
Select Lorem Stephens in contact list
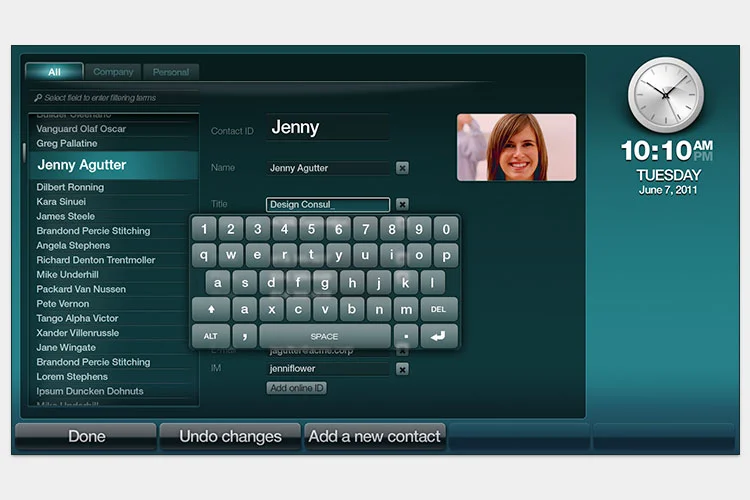114,377
